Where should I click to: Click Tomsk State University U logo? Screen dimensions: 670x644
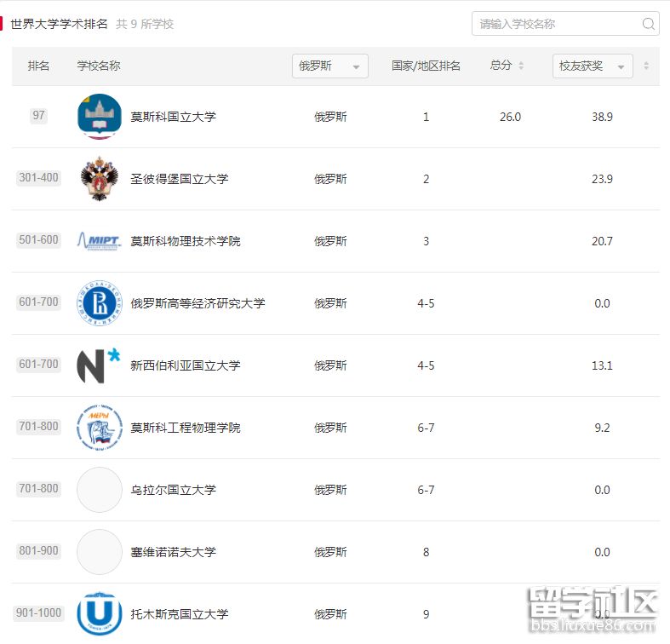click(x=99, y=614)
